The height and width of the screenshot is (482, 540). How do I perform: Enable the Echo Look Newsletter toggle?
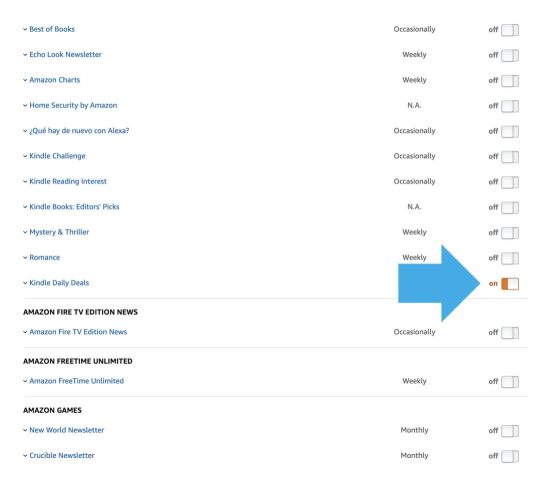510,55
